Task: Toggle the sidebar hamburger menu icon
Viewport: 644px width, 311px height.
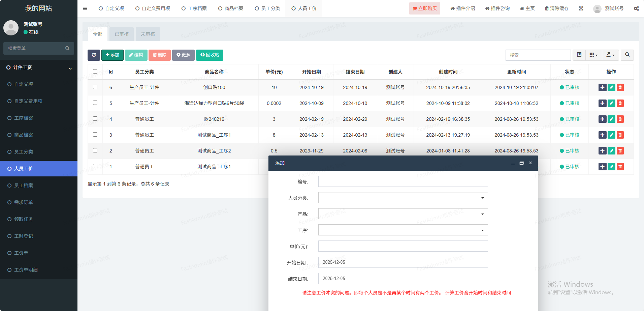Action: coord(85,8)
